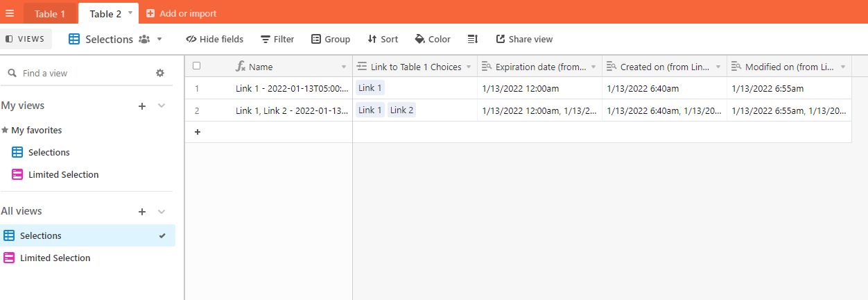Click row 1 expiration date 1/13/2022 12:00am
The width and height of the screenshot is (868, 300).
tap(539, 88)
